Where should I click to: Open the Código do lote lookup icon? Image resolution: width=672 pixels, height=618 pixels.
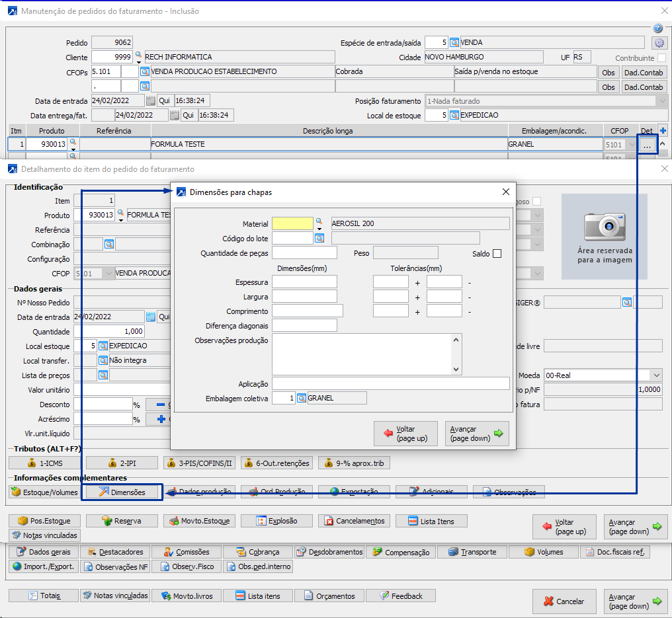pyautogui.click(x=319, y=238)
